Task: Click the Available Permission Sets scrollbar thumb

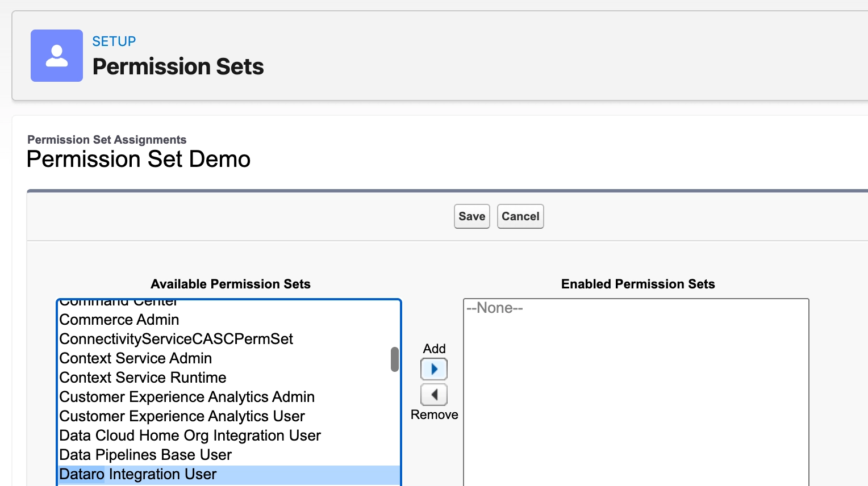Action: coord(395,359)
